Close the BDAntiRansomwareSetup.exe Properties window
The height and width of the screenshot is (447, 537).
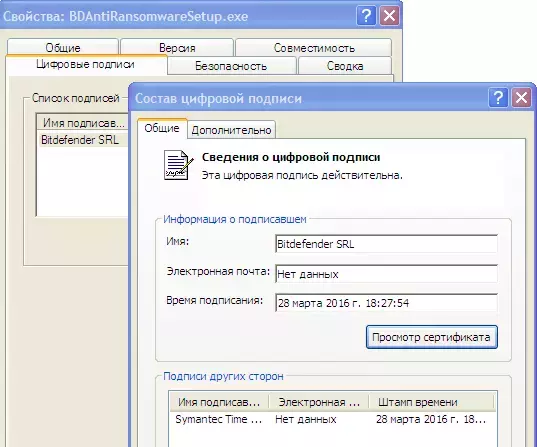point(389,16)
